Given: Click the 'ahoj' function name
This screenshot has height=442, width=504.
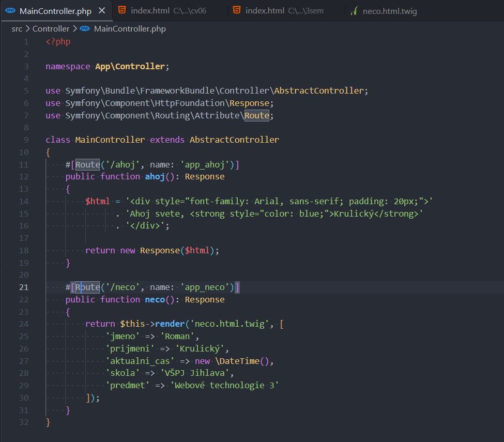Looking at the screenshot, I should 155,176.
